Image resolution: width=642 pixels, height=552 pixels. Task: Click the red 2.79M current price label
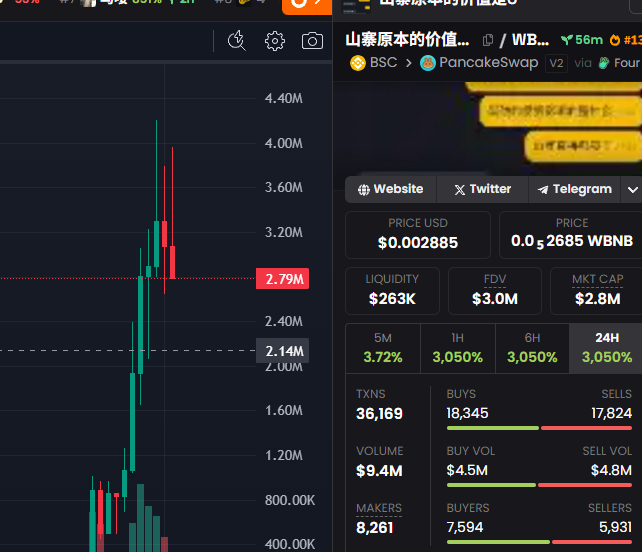click(283, 279)
